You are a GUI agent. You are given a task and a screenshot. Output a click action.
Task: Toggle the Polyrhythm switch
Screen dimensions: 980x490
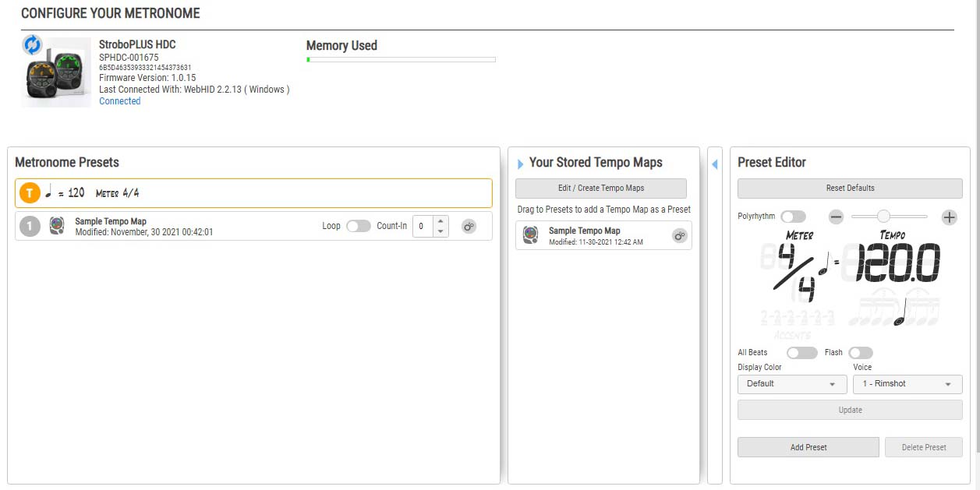tap(793, 217)
